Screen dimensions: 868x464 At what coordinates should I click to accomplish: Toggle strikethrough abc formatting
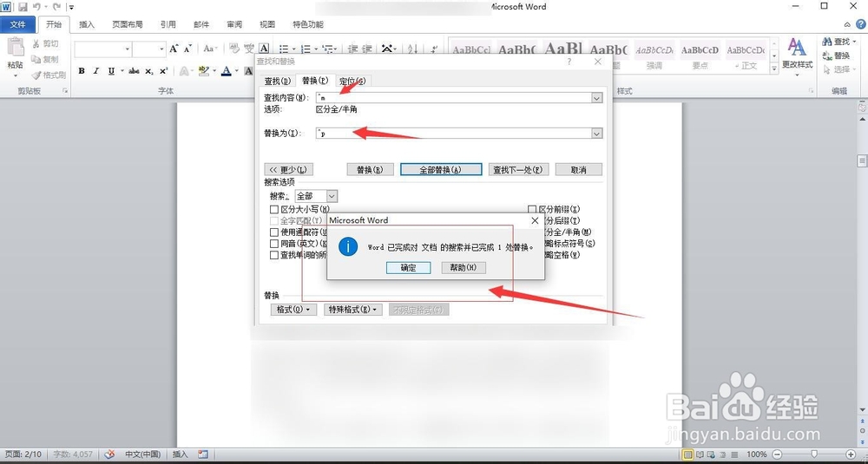[134, 71]
